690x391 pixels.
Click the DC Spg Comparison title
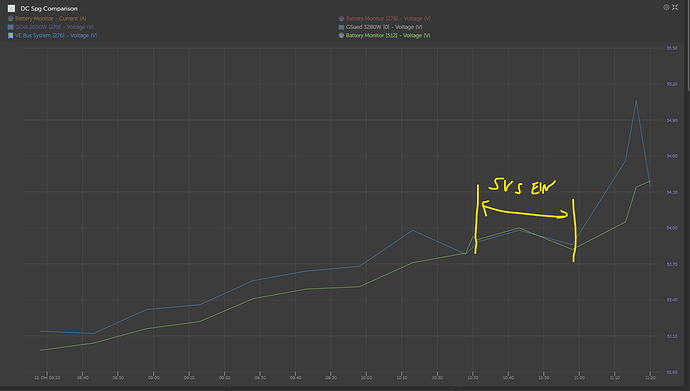click(49, 8)
